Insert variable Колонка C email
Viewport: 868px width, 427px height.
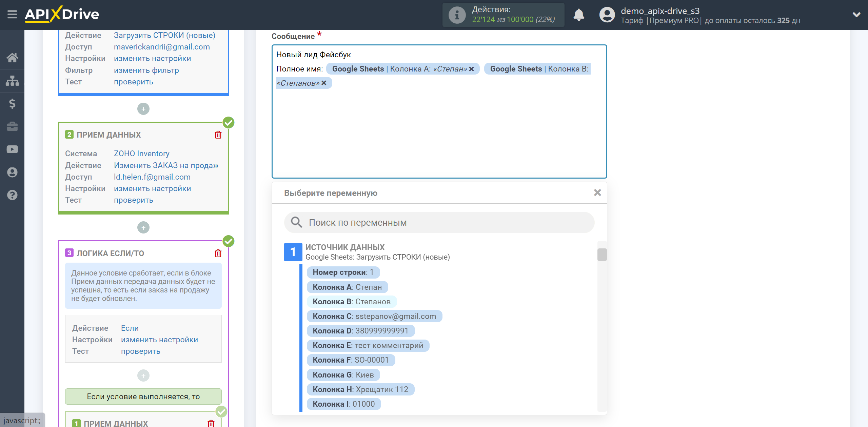(374, 316)
